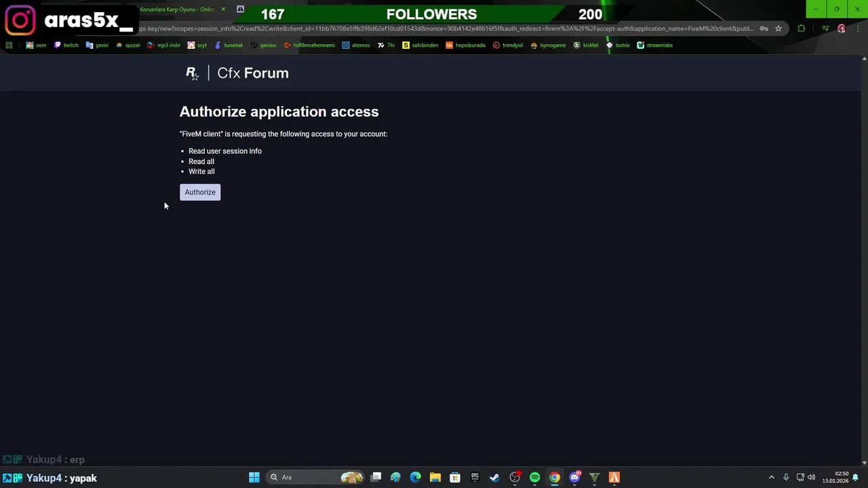Open the mp3 indir bookmark
The image size is (868, 488).
pos(163,45)
